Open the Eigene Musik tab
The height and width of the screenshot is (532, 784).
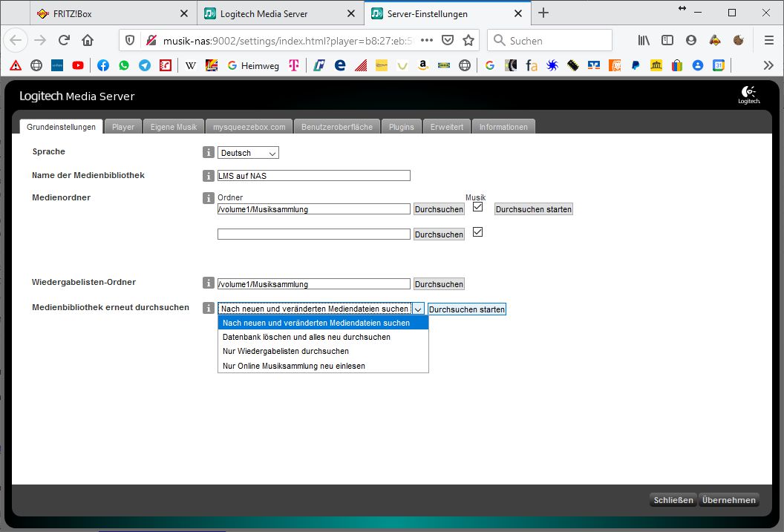pos(174,127)
